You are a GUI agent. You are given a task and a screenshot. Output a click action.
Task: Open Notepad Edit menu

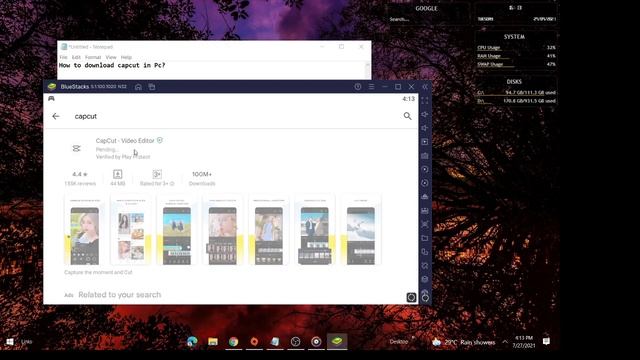click(76, 57)
